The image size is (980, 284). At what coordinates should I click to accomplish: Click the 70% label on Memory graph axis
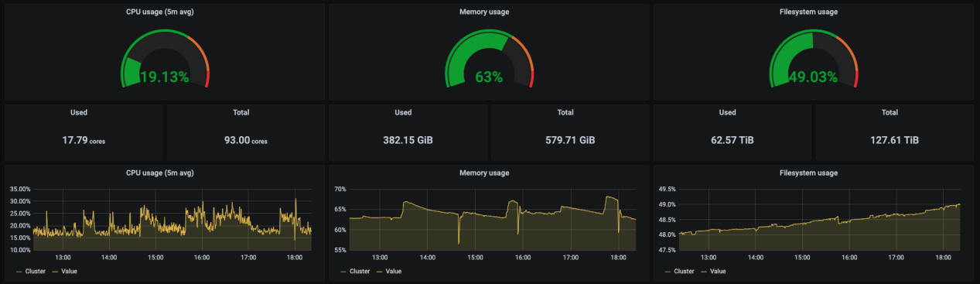tap(340, 189)
